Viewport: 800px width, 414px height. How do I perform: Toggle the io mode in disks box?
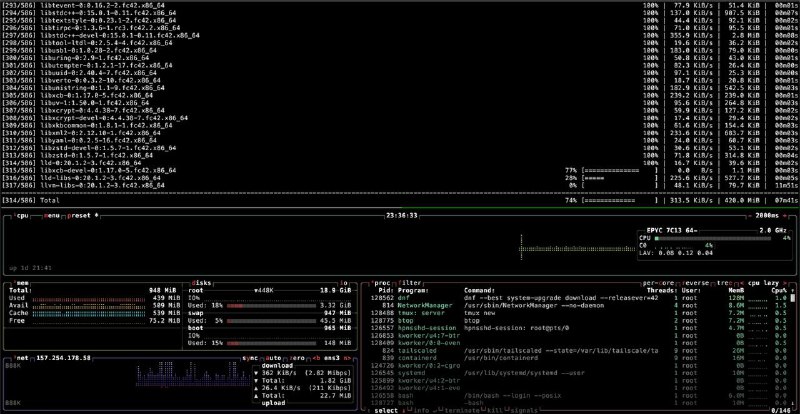pyautogui.click(x=344, y=283)
